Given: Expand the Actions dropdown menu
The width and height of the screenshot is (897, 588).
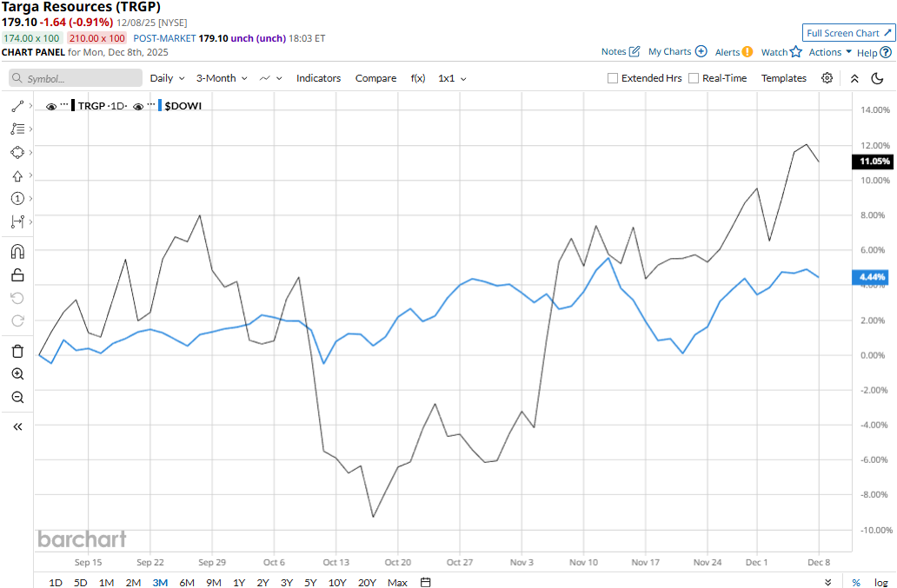Looking at the screenshot, I should pyautogui.click(x=830, y=52).
